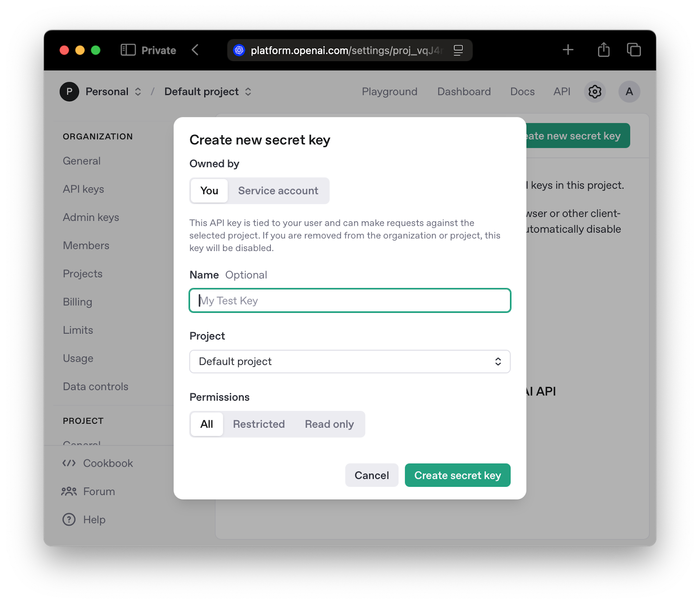Image resolution: width=700 pixels, height=604 pixels.
Task: Click the 'Create new secret key' dialog title
Action: [x=260, y=140]
